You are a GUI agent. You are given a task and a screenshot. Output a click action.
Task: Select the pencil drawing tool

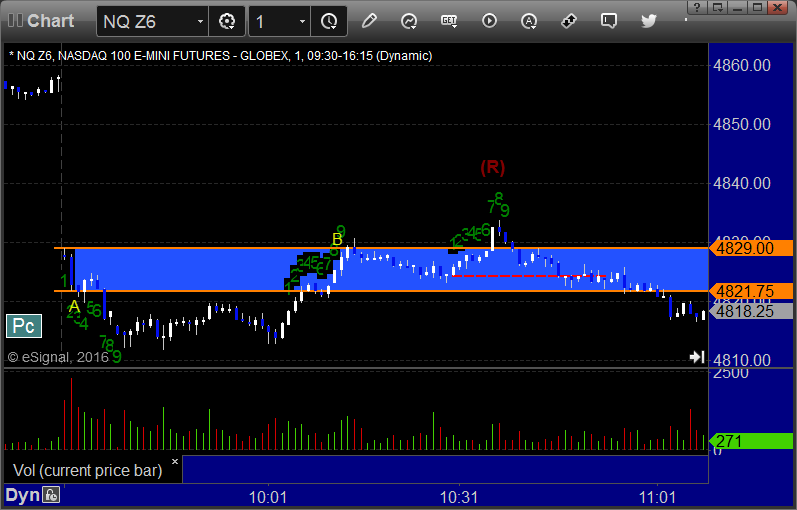coord(369,21)
